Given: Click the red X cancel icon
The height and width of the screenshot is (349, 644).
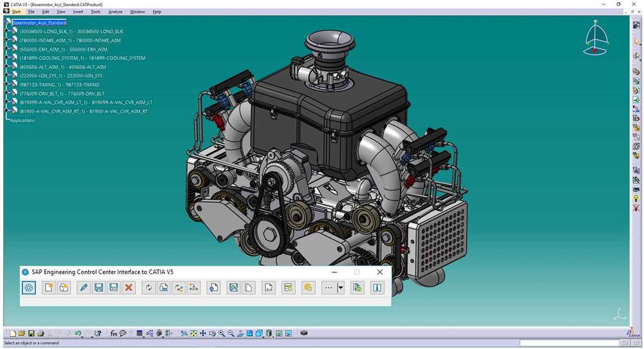Looking at the screenshot, I should [x=129, y=288].
